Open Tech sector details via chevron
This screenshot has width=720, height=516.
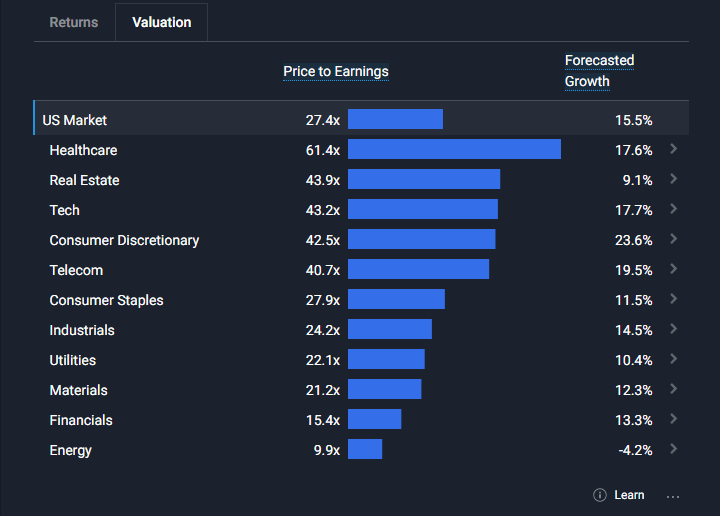tap(674, 209)
